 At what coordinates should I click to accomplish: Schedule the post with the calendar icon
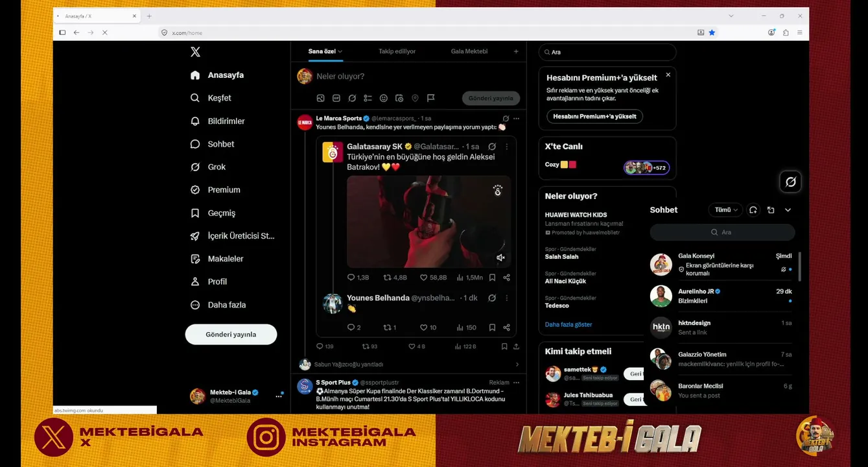click(x=399, y=99)
